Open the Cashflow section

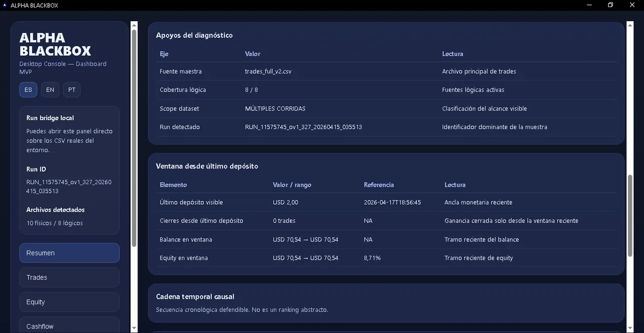[x=69, y=325]
